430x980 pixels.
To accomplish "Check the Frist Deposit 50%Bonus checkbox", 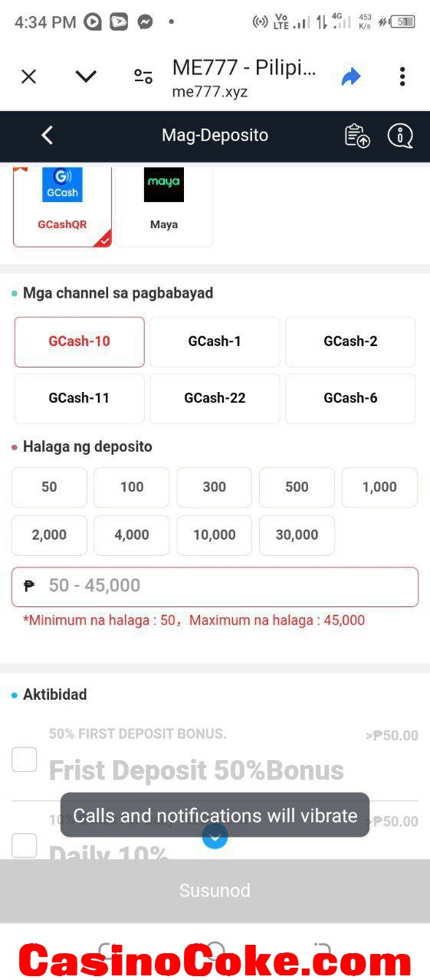I will coord(25,759).
